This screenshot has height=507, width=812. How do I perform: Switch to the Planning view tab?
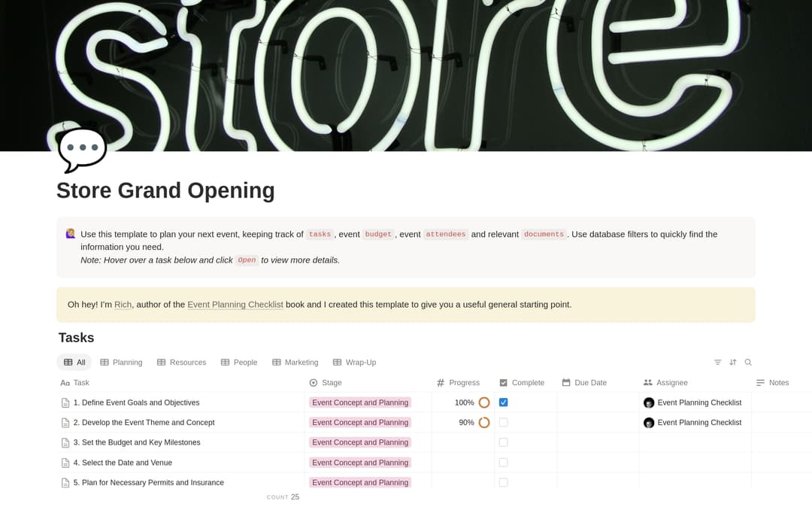[x=121, y=363]
